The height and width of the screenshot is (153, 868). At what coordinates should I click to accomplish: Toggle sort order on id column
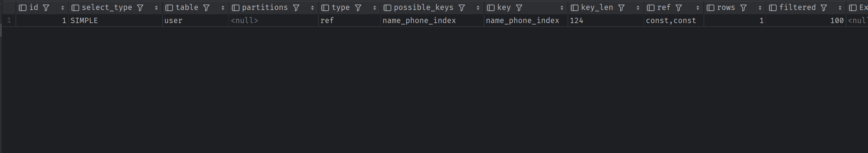pos(63,8)
